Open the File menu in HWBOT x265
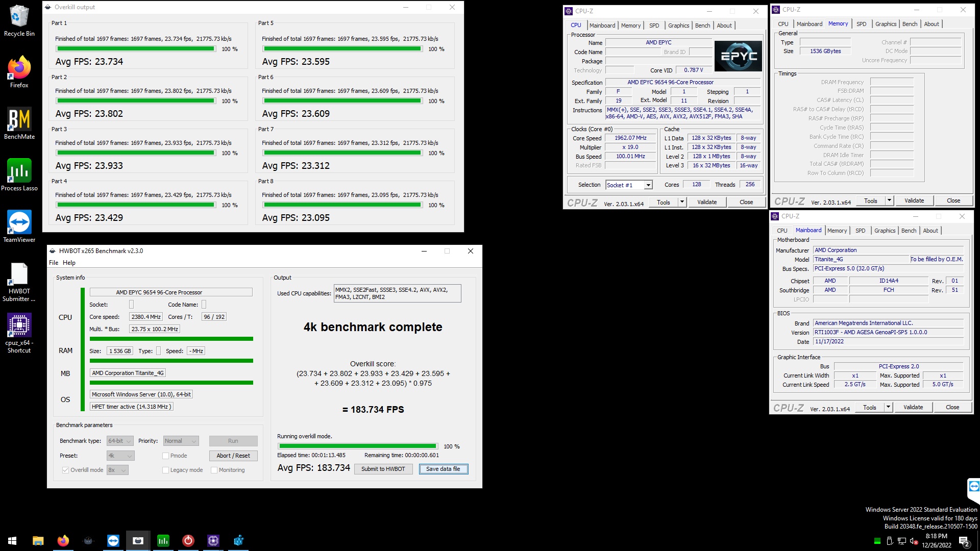This screenshot has width=980, height=551. (54, 263)
